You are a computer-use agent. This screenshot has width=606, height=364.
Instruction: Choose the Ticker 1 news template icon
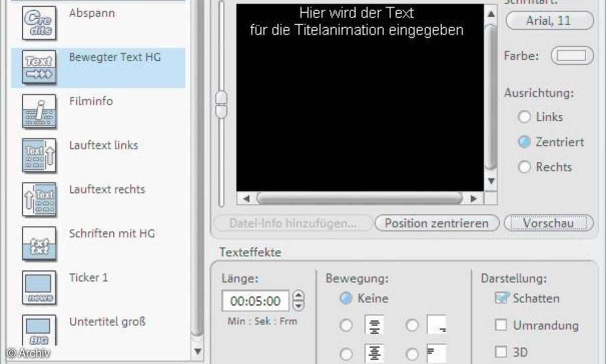click(x=39, y=288)
